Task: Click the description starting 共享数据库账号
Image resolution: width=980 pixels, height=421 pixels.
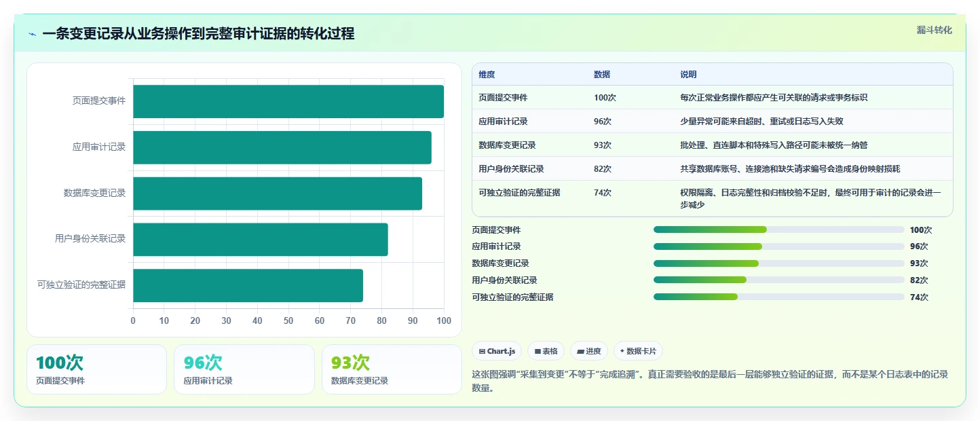Action: [790, 169]
